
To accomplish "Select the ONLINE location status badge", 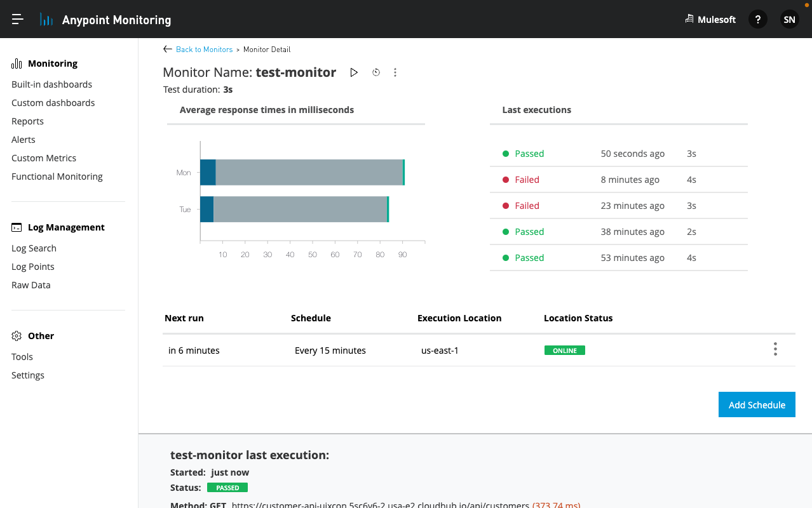I will click(x=564, y=349).
